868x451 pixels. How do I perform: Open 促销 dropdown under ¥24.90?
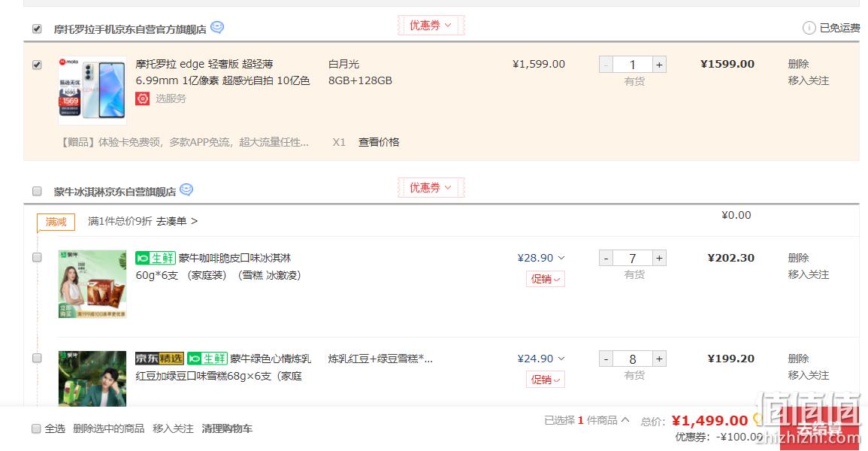coord(546,380)
